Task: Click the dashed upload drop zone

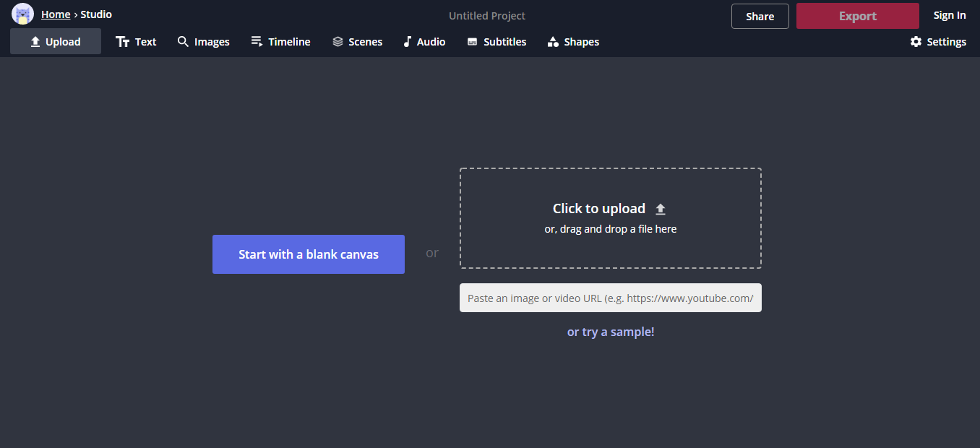Action: (611, 218)
